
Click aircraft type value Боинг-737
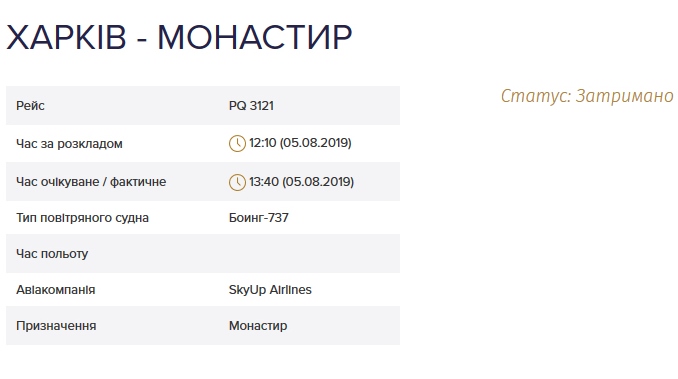tap(259, 218)
